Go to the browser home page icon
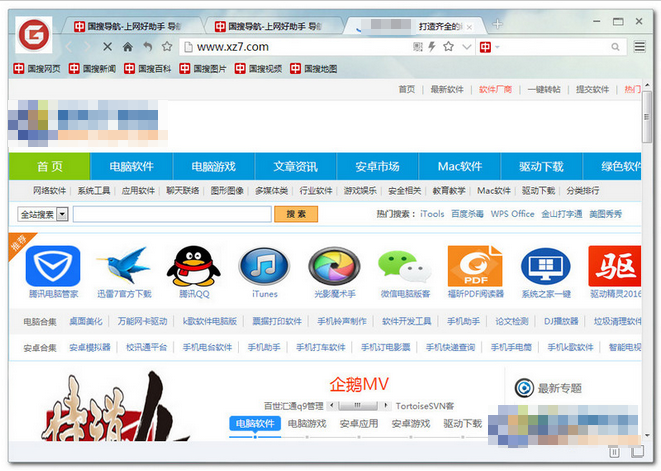The width and height of the screenshot is (661, 471). pyautogui.click(x=128, y=47)
